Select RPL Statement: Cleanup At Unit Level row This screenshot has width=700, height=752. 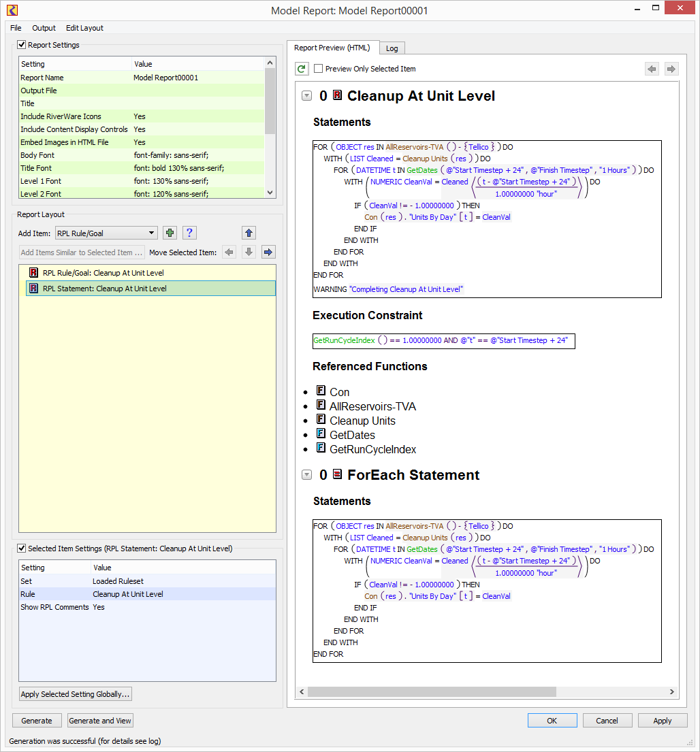150,289
